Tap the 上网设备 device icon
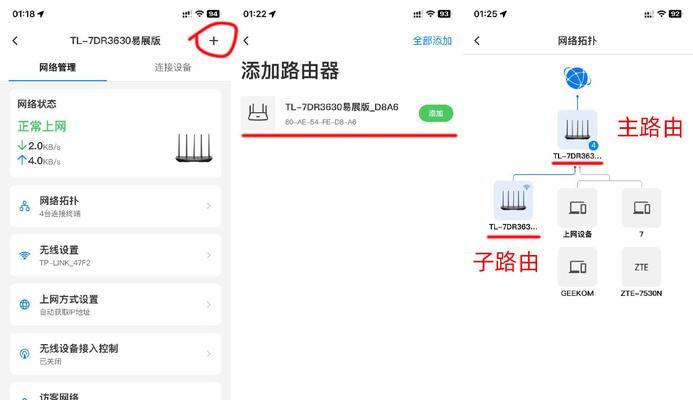 (577, 208)
